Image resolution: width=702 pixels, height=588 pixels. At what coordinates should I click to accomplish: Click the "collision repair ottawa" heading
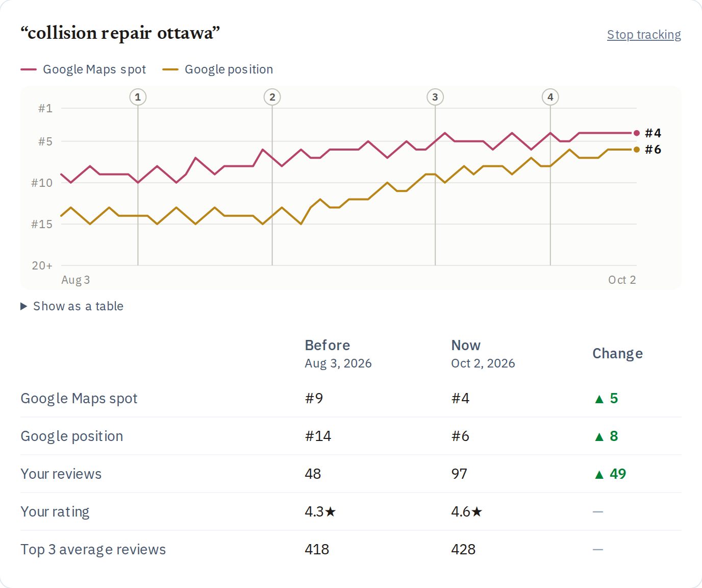tap(120, 33)
